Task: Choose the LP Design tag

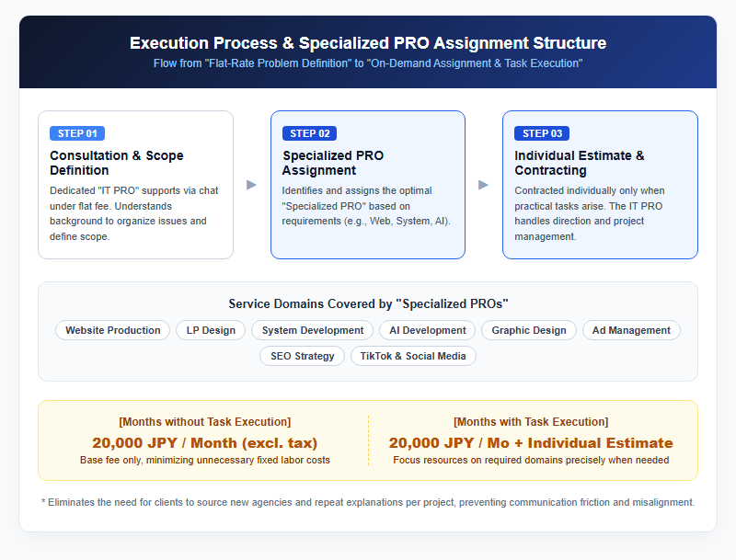Action: click(211, 330)
